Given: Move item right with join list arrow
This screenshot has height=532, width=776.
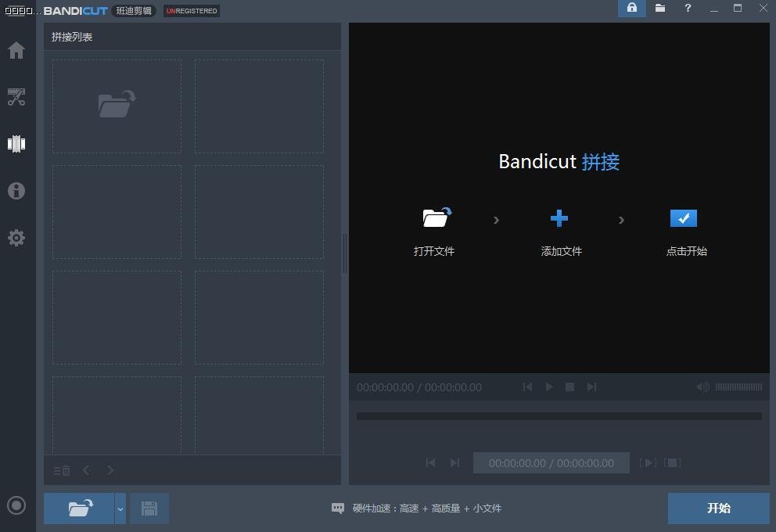Looking at the screenshot, I should point(110,470).
